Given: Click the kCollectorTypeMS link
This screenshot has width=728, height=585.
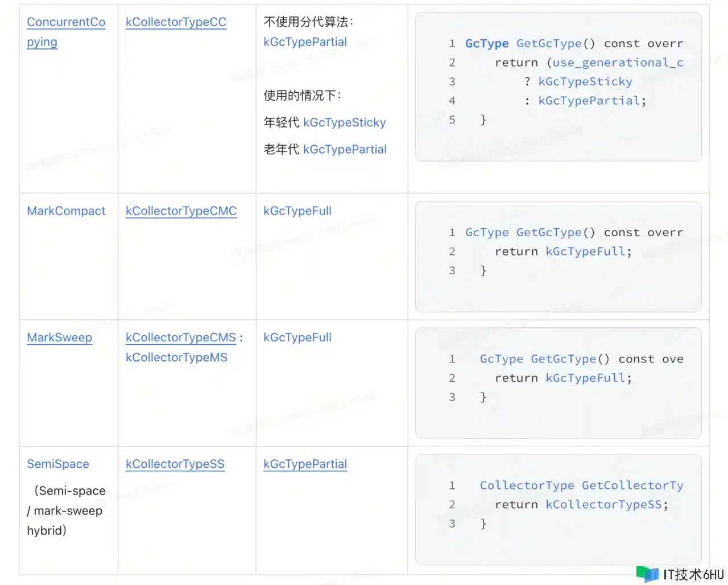Looking at the screenshot, I should (x=176, y=357).
